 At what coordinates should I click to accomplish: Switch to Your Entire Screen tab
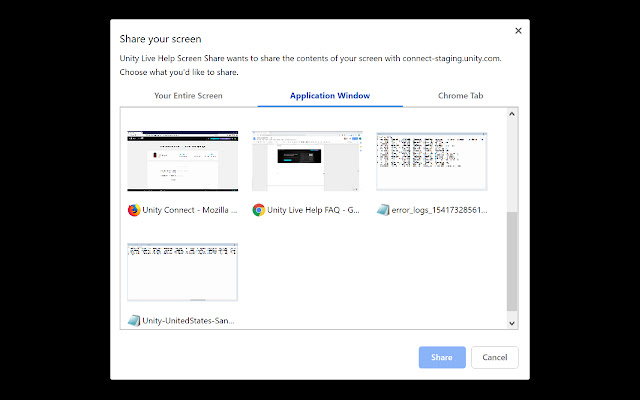pos(188,96)
